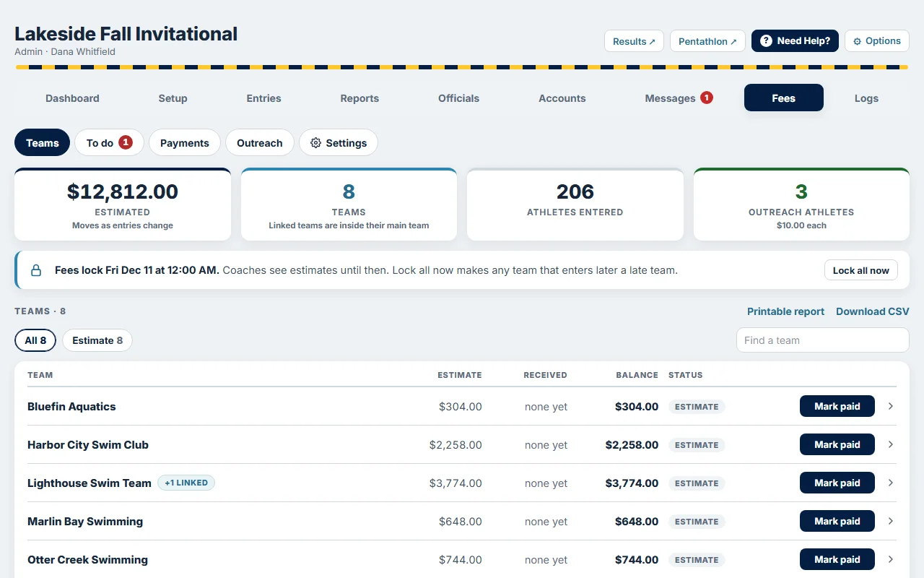Click the Lighthouse Swim Team name

pyautogui.click(x=90, y=483)
